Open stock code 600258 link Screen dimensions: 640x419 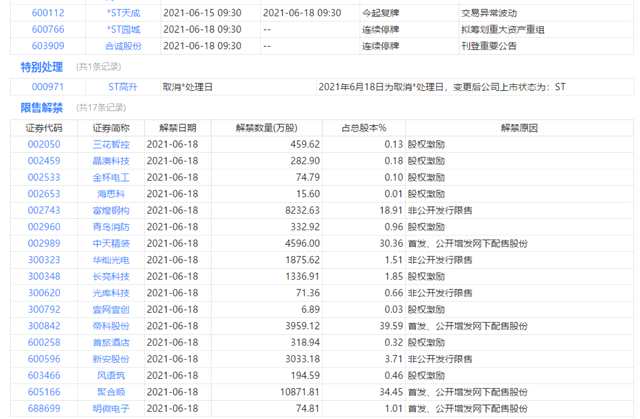pos(44,342)
